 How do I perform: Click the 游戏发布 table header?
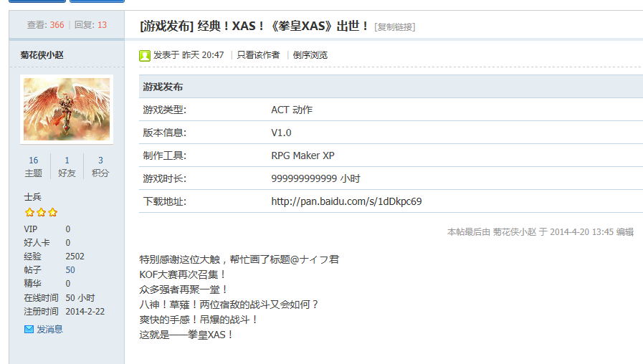(x=163, y=87)
